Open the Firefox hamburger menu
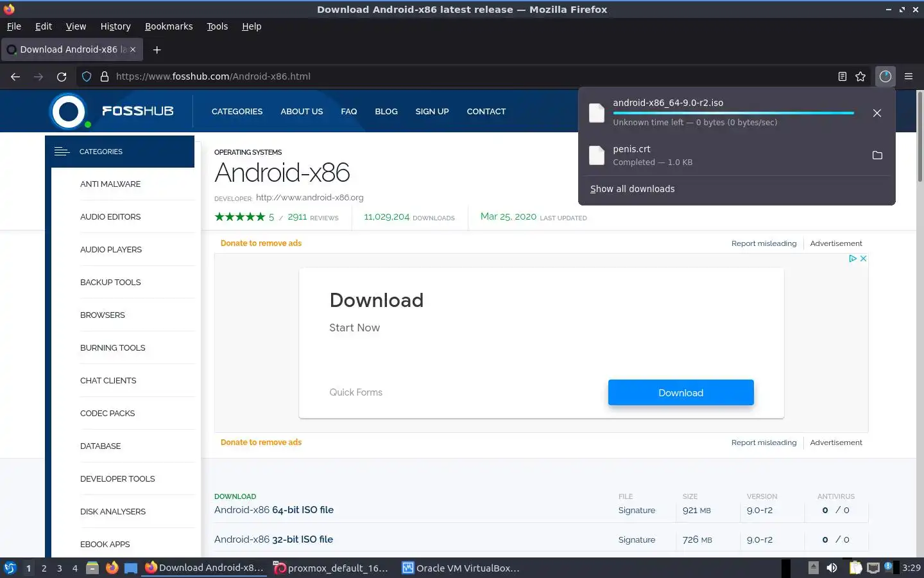Screen dimensions: 924x578 pyautogui.click(x=909, y=76)
